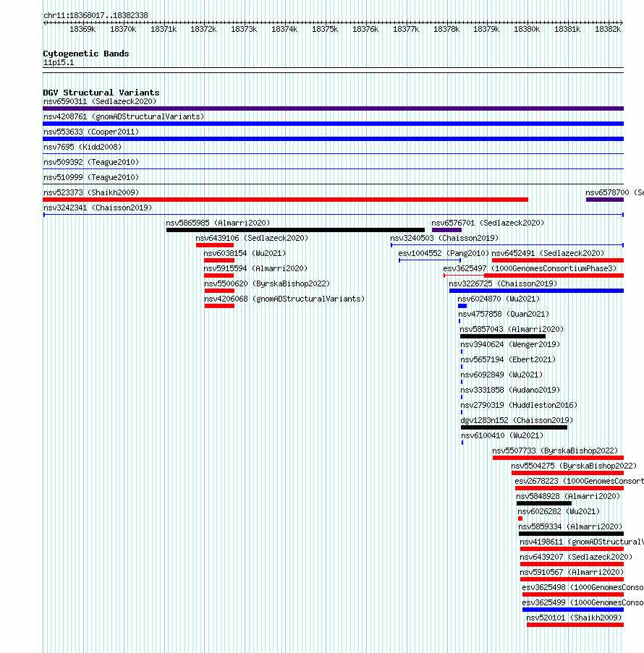Select the black nsv5848928 (Almarri2020) bar
644x653 pixels.
544,503
